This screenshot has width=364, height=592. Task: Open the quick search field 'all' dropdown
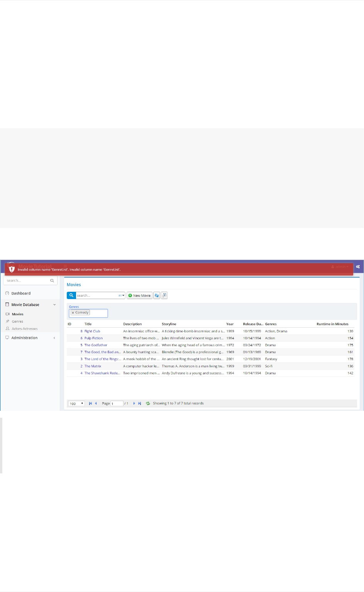point(122,296)
